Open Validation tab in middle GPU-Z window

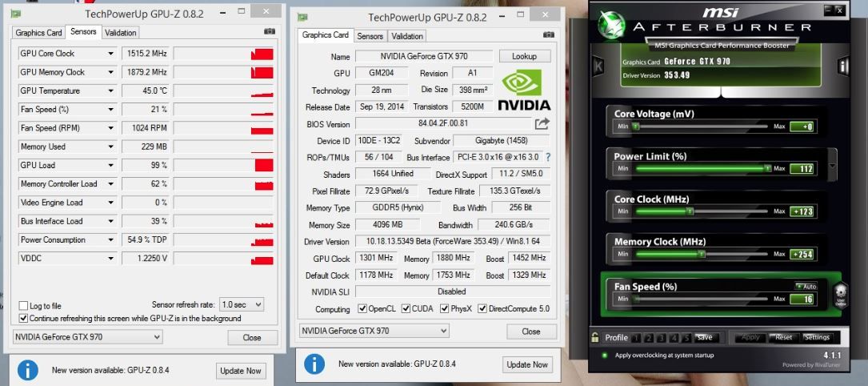tap(407, 36)
